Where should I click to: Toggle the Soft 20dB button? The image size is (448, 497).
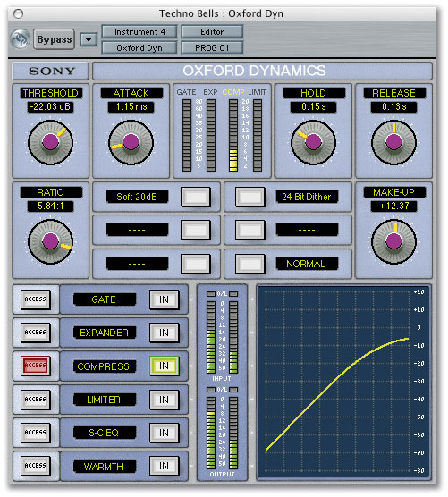[x=196, y=197]
